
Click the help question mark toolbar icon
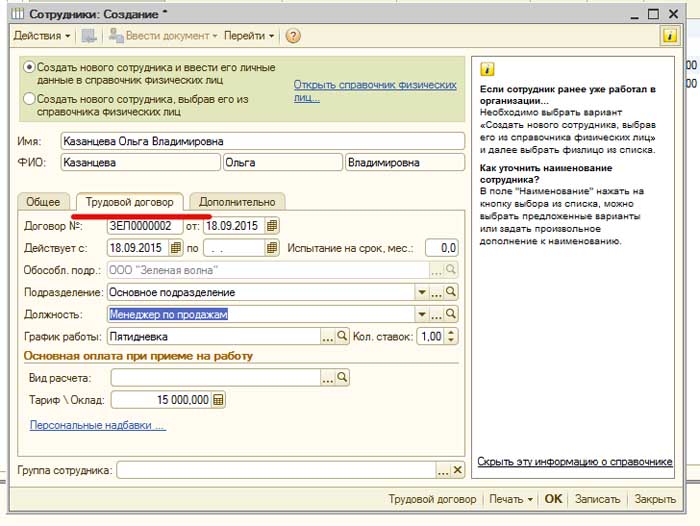pyautogui.click(x=293, y=35)
